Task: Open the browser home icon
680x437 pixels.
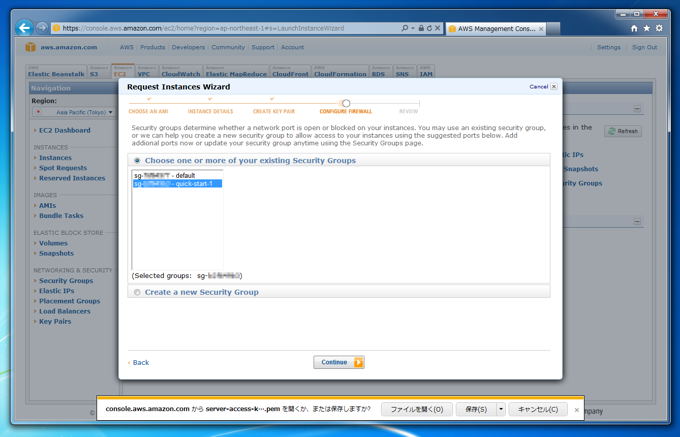Action: (x=634, y=28)
